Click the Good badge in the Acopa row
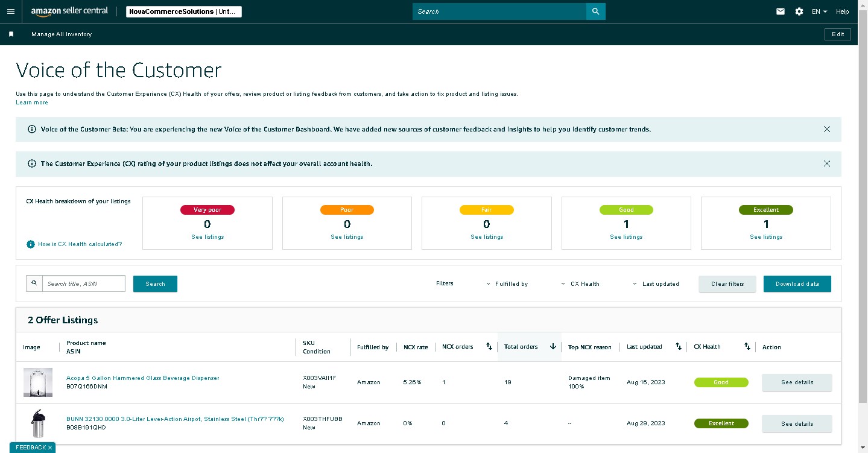 (721, 382)
